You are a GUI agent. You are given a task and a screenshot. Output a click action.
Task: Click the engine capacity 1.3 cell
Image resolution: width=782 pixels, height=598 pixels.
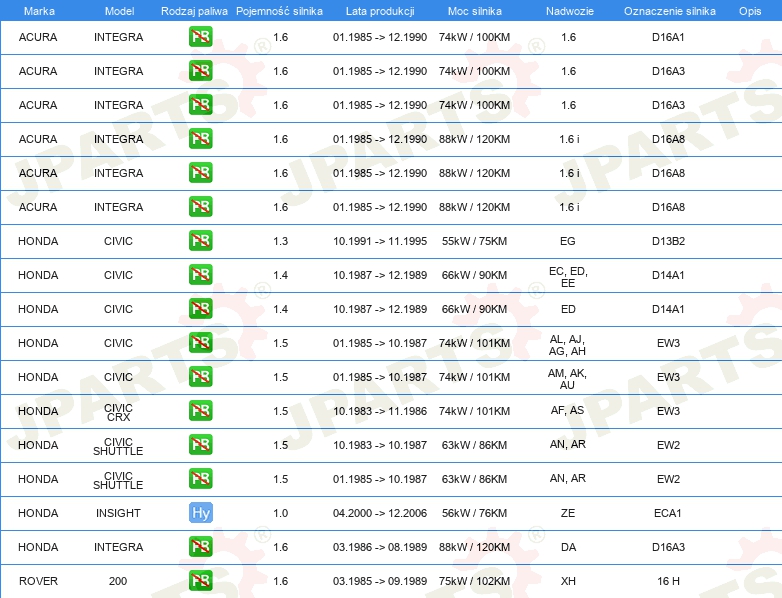pyautogui.click(x=281, y=241)
